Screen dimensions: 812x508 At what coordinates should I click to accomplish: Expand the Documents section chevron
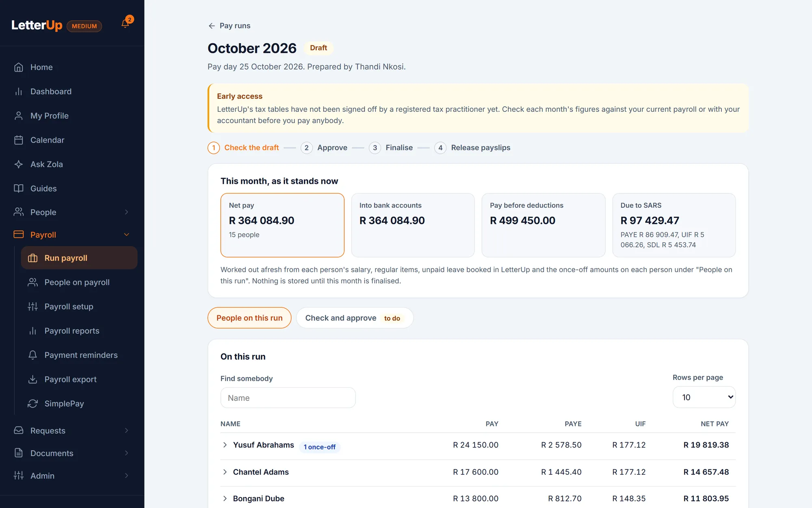126,453
